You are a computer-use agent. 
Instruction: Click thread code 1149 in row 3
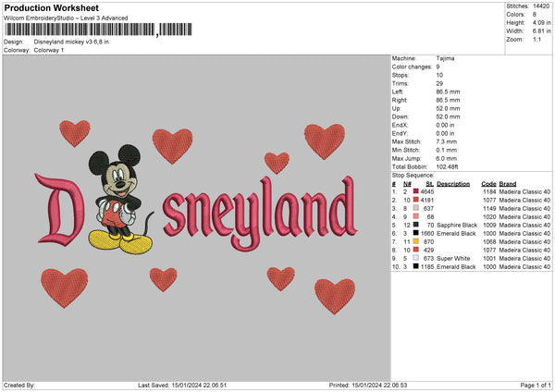[x=489, y=208]
